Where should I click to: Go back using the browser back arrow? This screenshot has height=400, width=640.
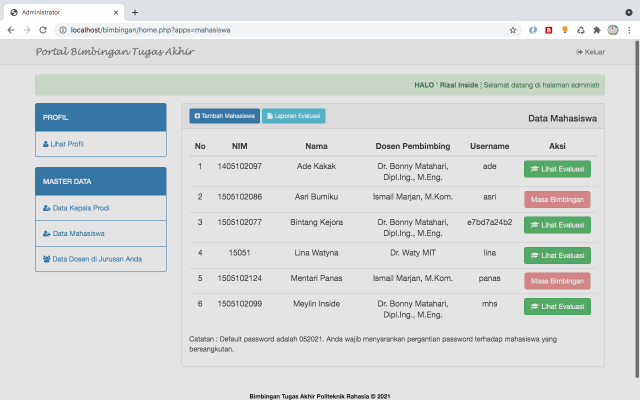tap(11, 30)
